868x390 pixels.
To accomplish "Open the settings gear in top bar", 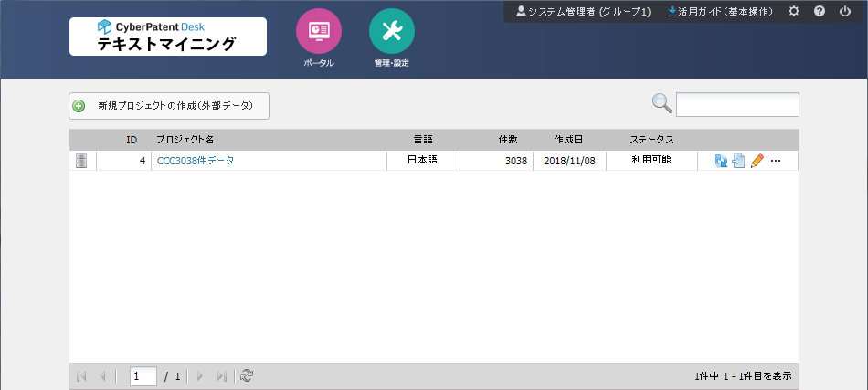I will [793, 12].
